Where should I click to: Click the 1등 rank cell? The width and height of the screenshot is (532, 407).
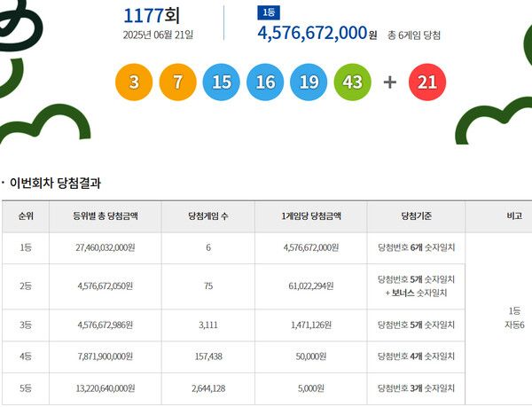point(26,248)
